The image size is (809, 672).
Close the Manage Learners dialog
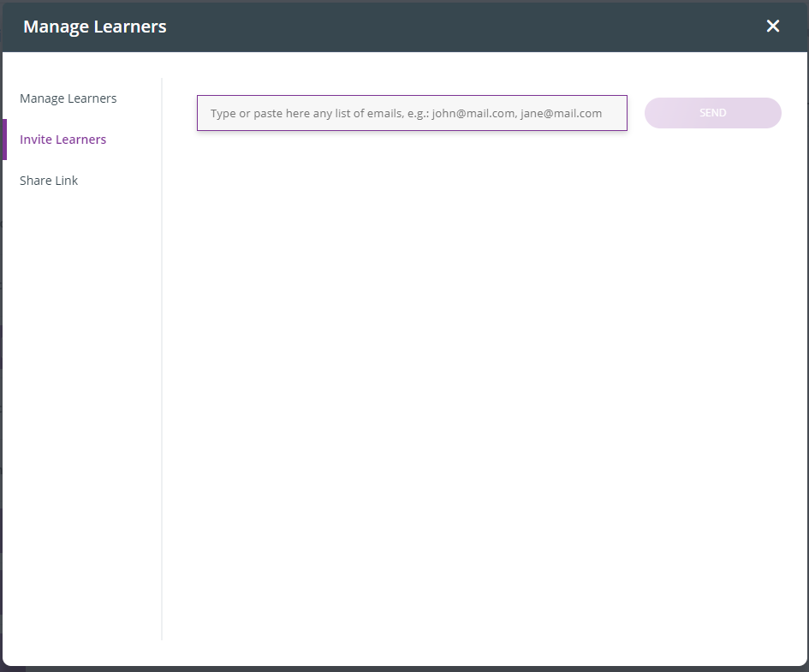click(x=772, y=26)
